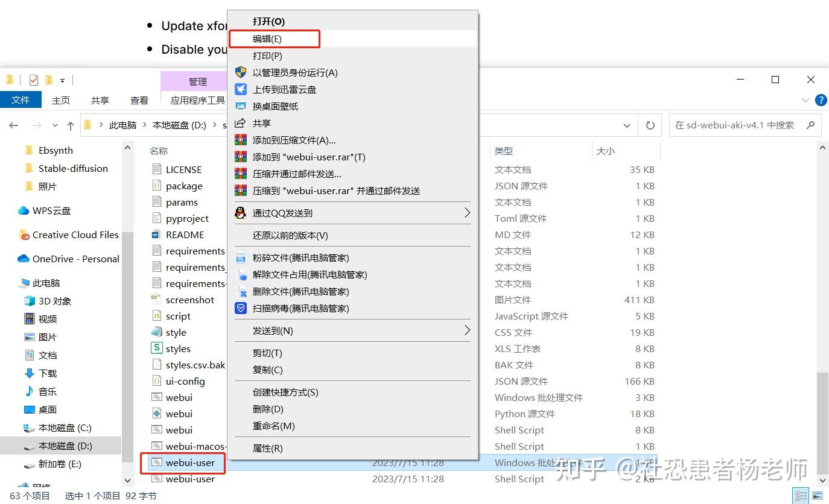Open WPS云盘 from the sidebar
Image resolution: width=829 pixels, height=504 pixels.
click(x=52, y=210)
